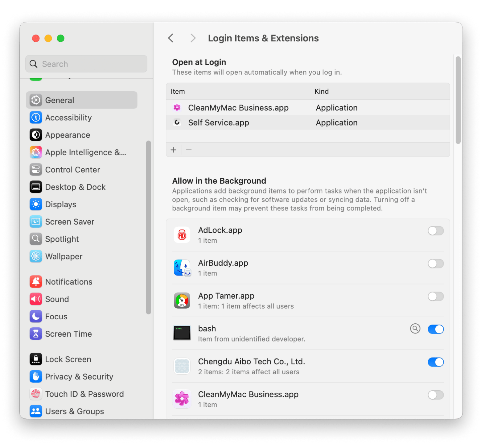Open the Touch ID fingerprint icon
The image size is (481, 448).
(36, 394)
